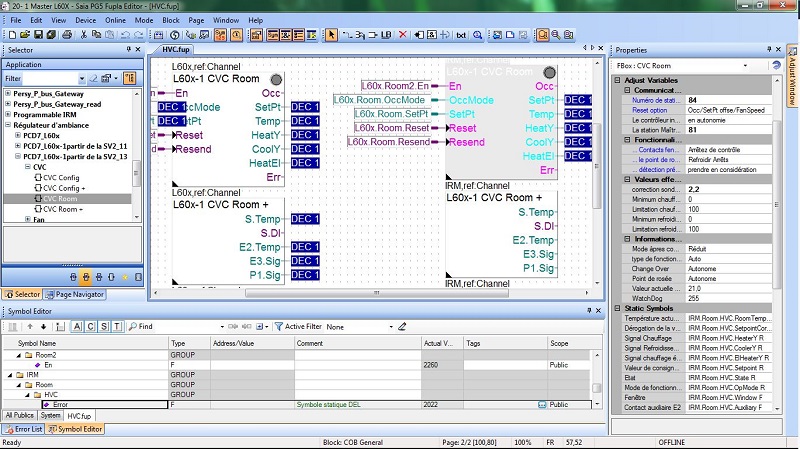This screenshot has height=449, width=800.
Task: Click the Find magnifier icon in Symbol Editor
Action: click(x=133, y=326)
